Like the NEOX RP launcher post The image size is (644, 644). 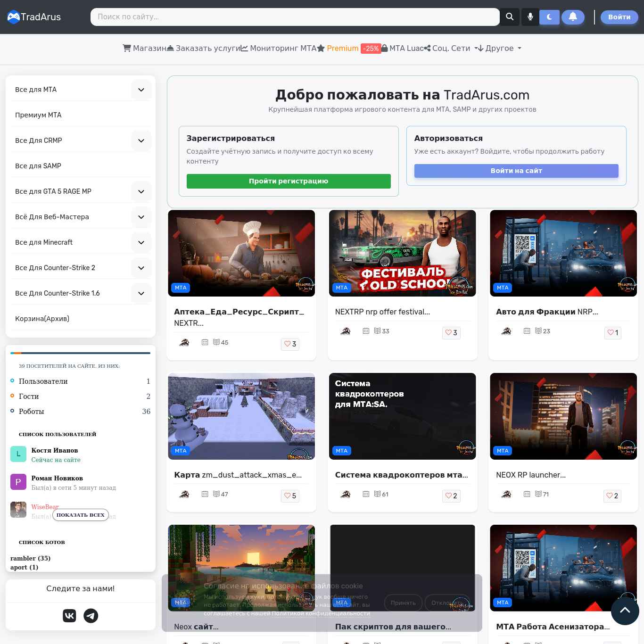click(612, 496)
